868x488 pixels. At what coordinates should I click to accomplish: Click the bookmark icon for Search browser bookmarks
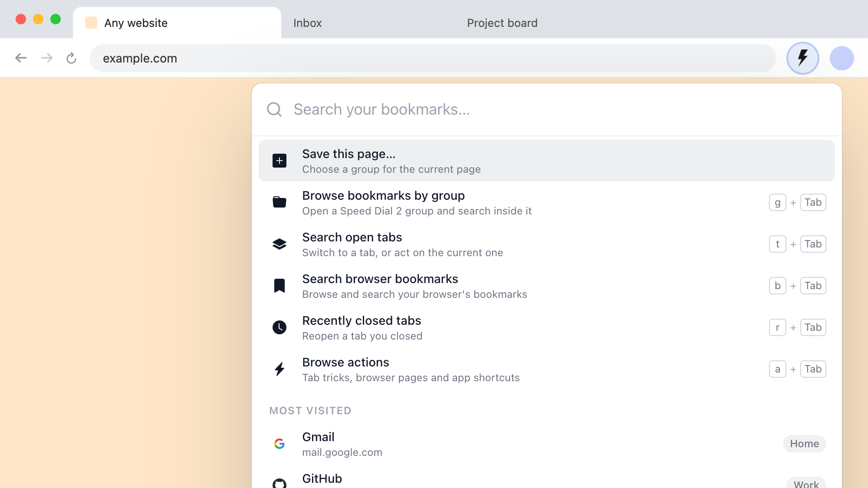(279, 286)
